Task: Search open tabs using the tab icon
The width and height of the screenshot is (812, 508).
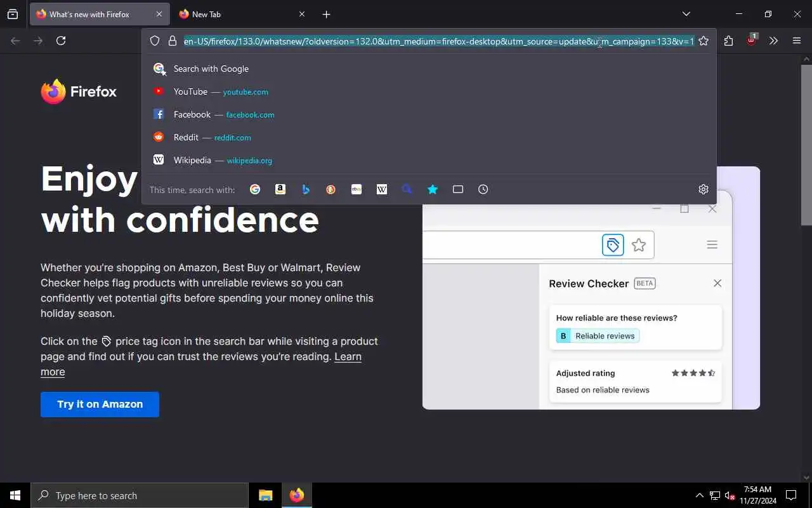Action: tap(458, 189)
